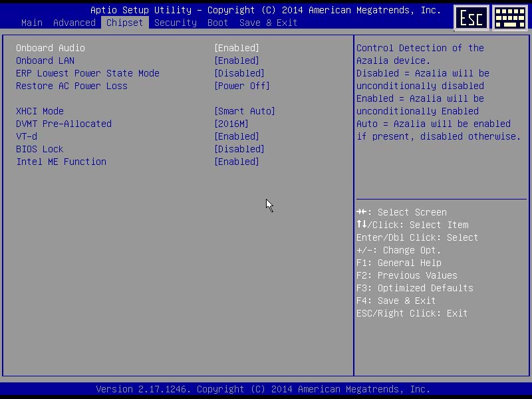Change ERP mode Disabled value
The width and height of the screenshot is (532, 399).
tap(239, 73)
